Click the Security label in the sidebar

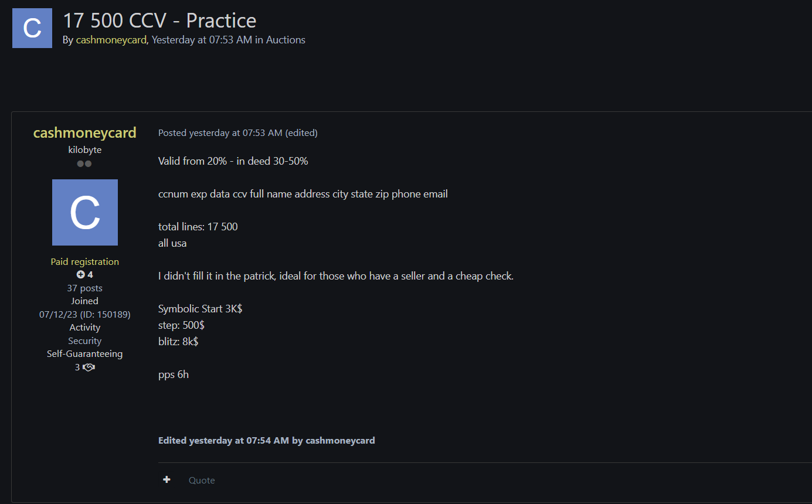coord(85,341)
